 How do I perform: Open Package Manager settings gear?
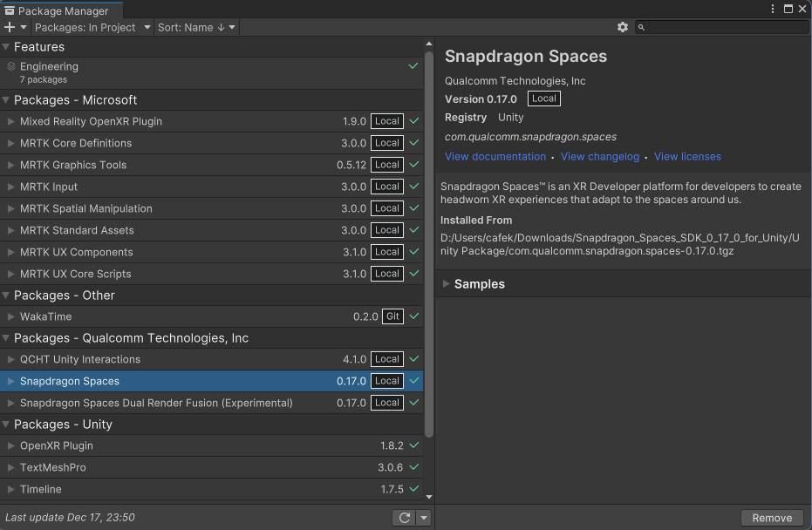click(x=623, y=27)
